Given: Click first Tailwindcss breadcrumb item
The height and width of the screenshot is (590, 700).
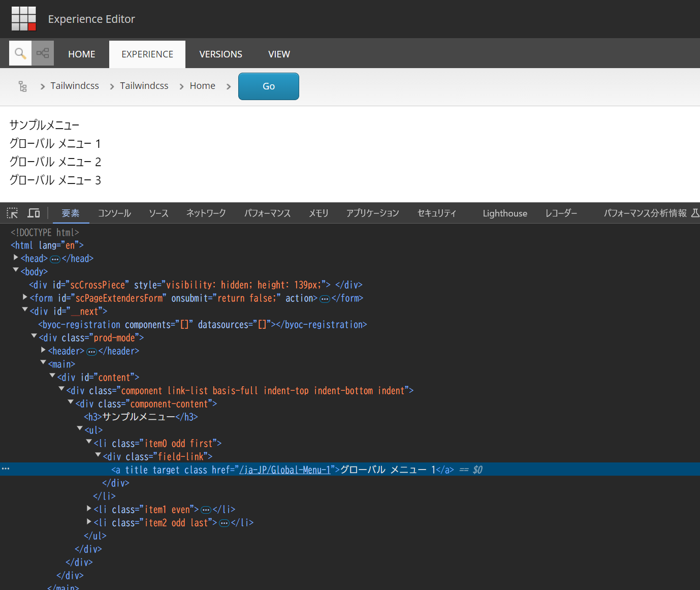Looking at the screenshot, I should coord(75,86).
